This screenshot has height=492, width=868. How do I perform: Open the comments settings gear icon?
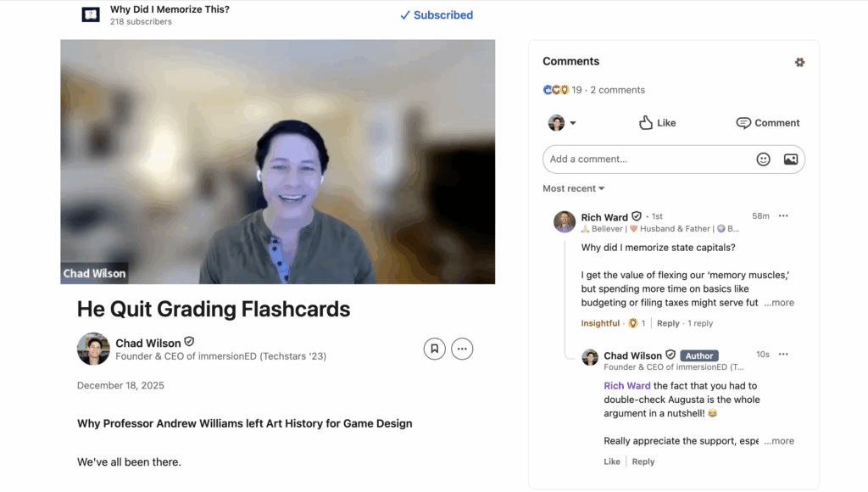coord(799,62)
